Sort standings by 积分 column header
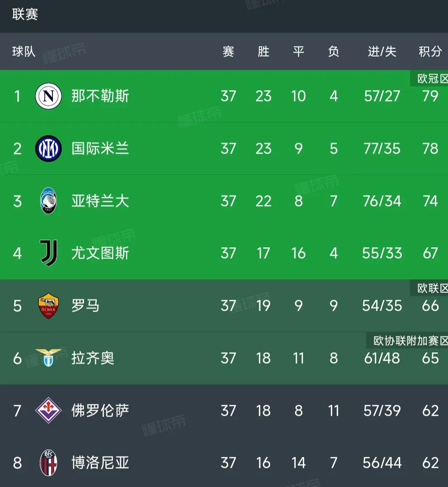Viewport: 448px width, 487px height. [x=430, y=52]
